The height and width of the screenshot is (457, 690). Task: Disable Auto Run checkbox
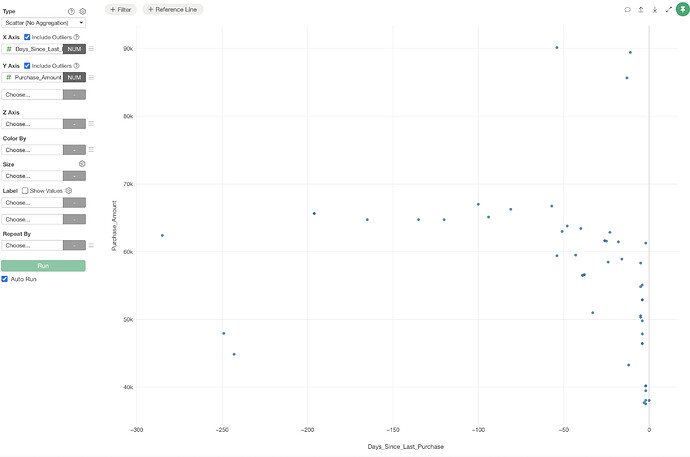5,279
